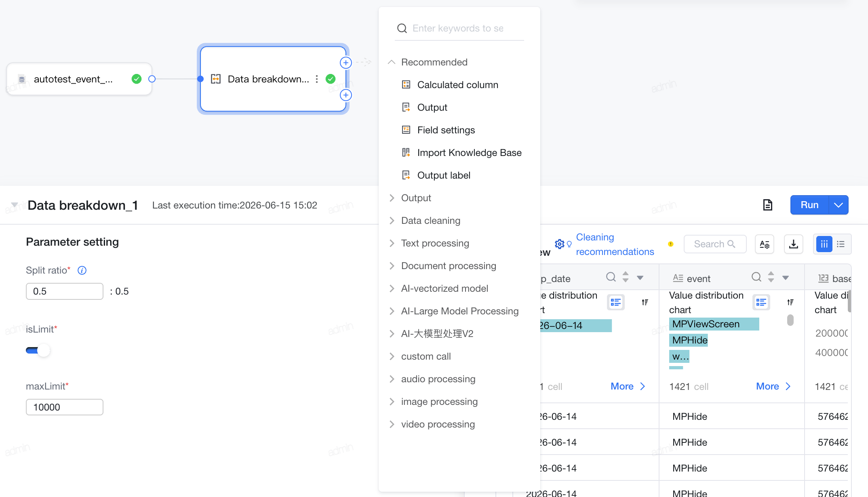Switch to the list view icon

coord(841,244)
